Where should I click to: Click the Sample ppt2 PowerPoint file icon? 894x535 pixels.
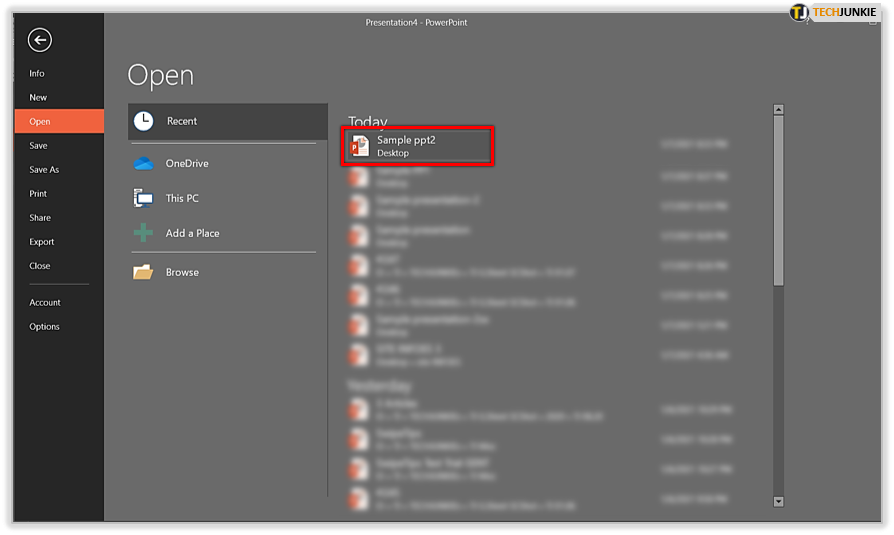click(x=360, y=146)
